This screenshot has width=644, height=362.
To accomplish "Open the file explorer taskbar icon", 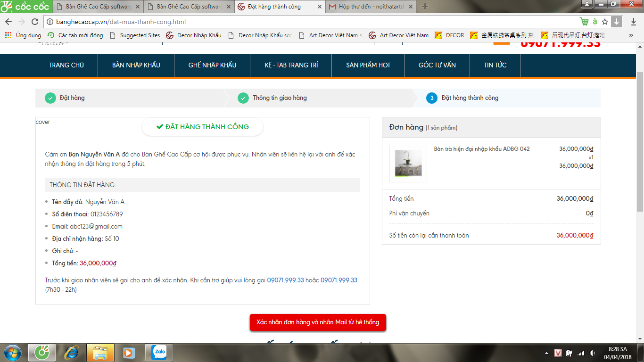I will click(x=100, y=353).
